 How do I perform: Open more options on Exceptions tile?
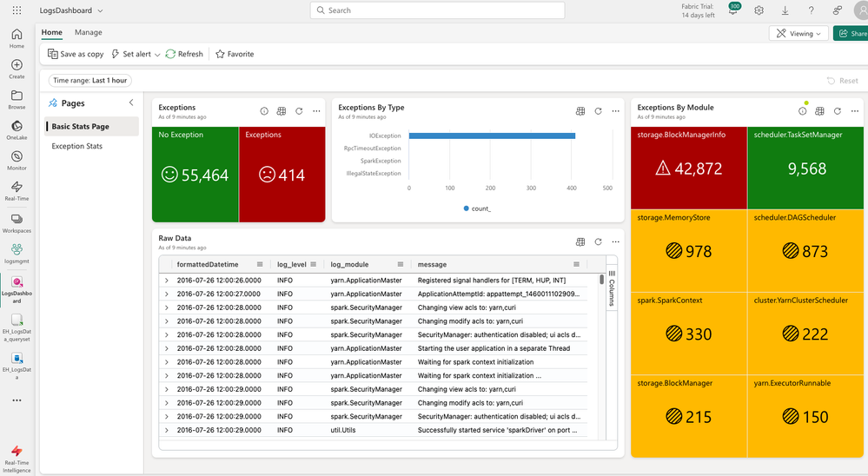tap(316, 111)
